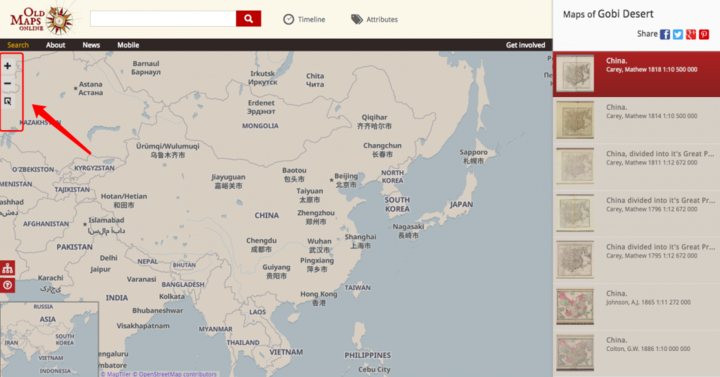
Task: Follow the Get involved link
Action: pos(525,45)
